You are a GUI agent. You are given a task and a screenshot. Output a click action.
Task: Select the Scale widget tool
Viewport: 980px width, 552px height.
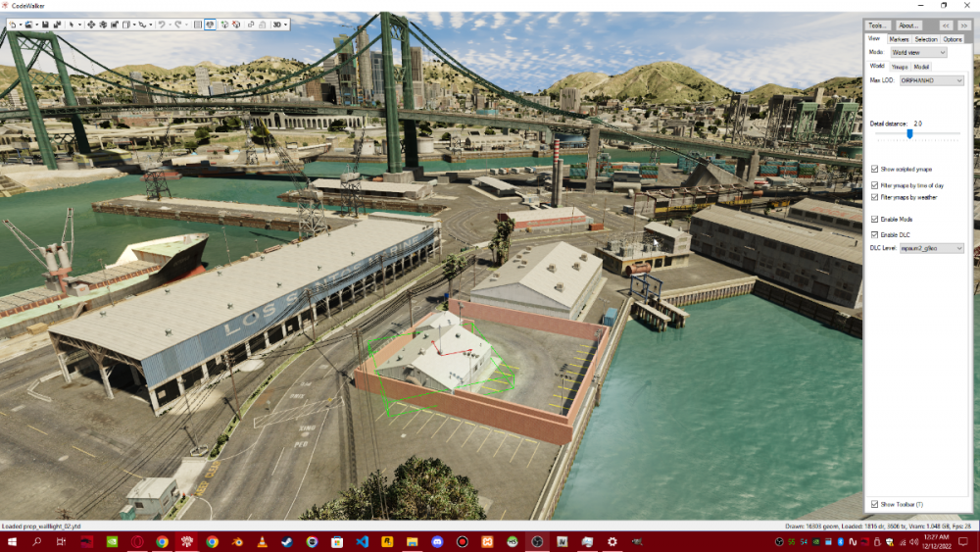[x=114, y=25]
